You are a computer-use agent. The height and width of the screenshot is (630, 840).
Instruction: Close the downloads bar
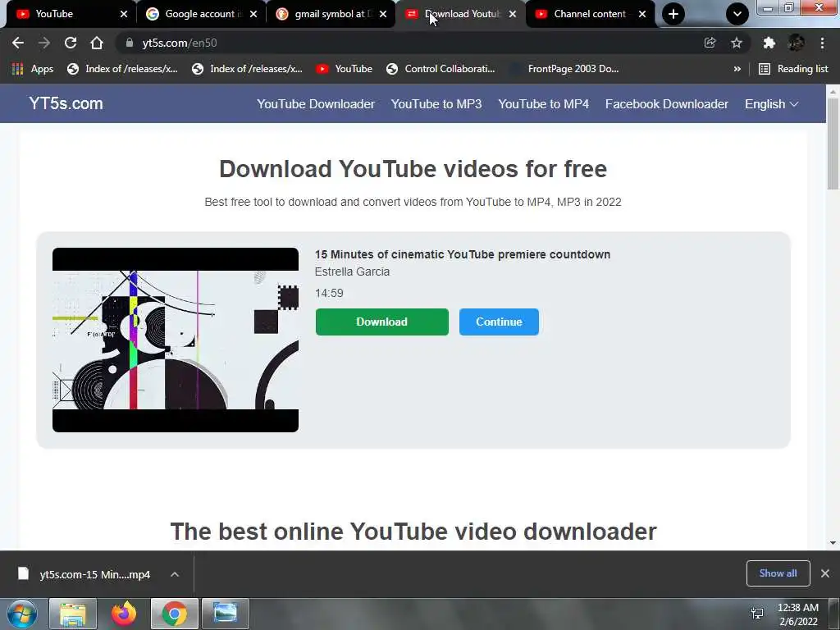pyautogui.click(x=825, y=573)
